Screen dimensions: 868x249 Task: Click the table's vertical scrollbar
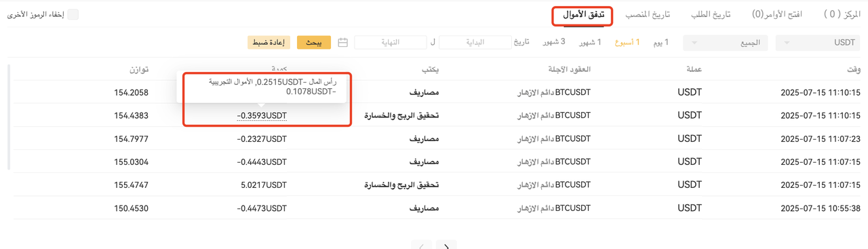click(x=9, y=117)
